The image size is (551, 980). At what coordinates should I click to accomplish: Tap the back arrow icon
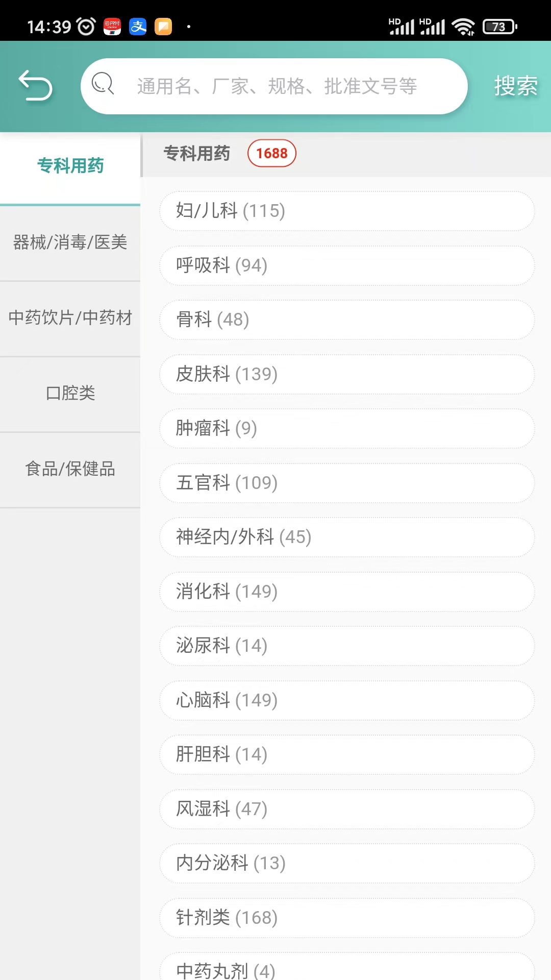[x=35, y=86]
